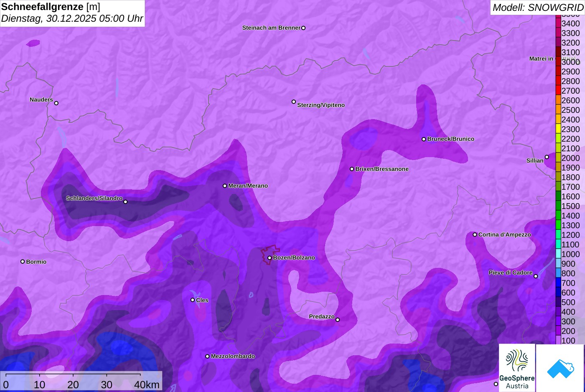Viewport: 585px width, 392px height.
Task: Click the 'Brixen/Bressanone' label text
Action: (382, 169)
